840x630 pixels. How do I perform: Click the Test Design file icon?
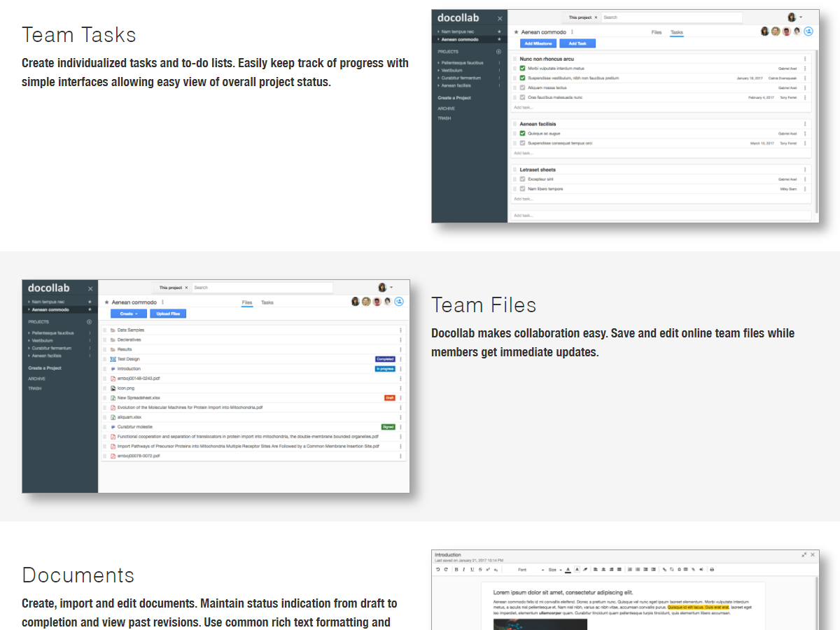[x=113, y=359]
